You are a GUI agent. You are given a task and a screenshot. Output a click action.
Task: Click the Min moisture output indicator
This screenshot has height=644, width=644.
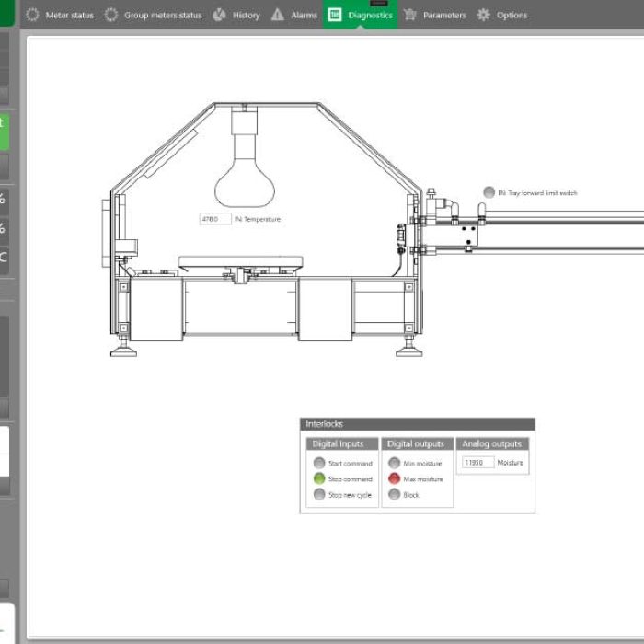tap(395, 464)
